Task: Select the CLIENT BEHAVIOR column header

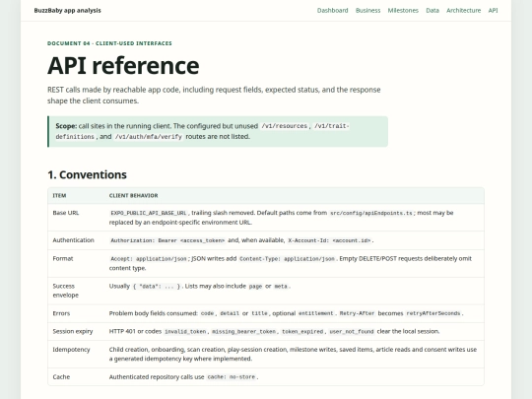Action: (133, 196)
